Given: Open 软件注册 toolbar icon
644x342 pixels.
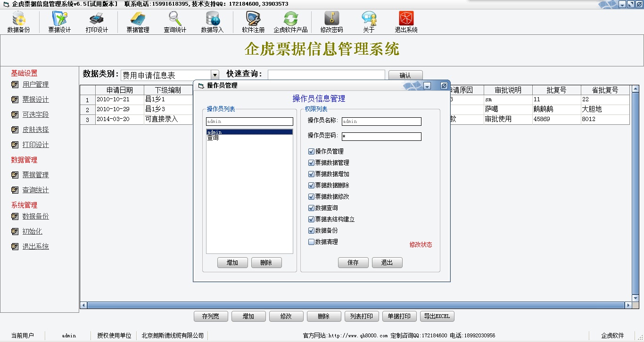Looking at the screenshot, I should point(253,22).
